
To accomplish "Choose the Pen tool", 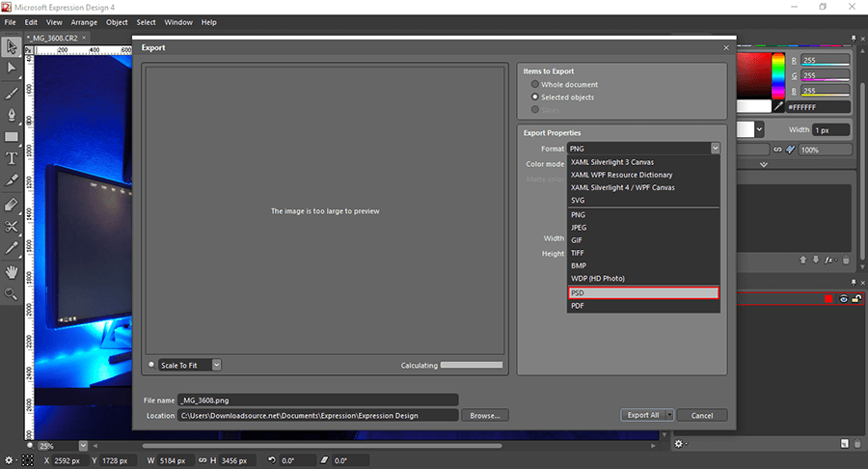I will pos(11,115).
